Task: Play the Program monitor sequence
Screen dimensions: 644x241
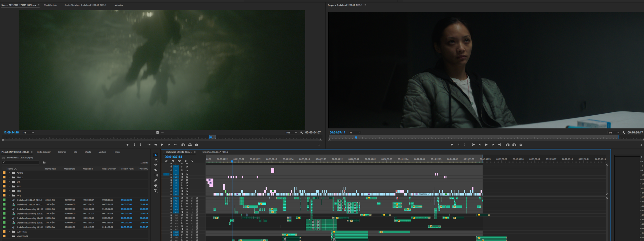Action: coord(486,145)
